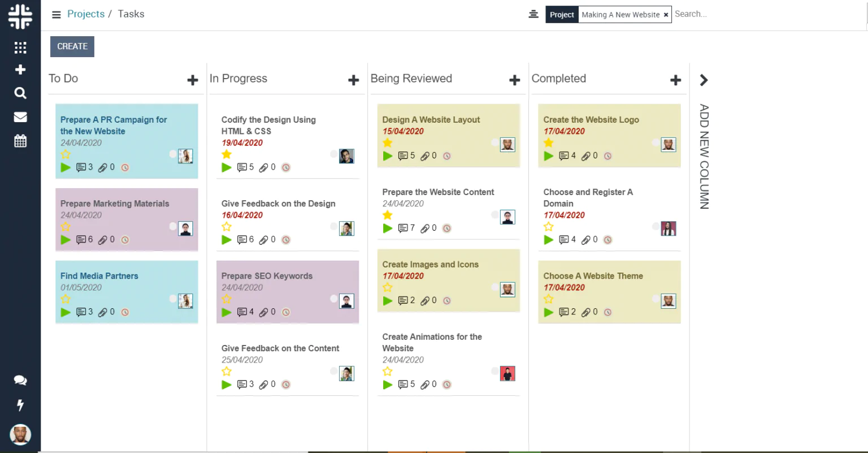Viewport: 868px width, 453px height.
Task: Click clock icon on Find Media Partners card
Action: [125, 312]
